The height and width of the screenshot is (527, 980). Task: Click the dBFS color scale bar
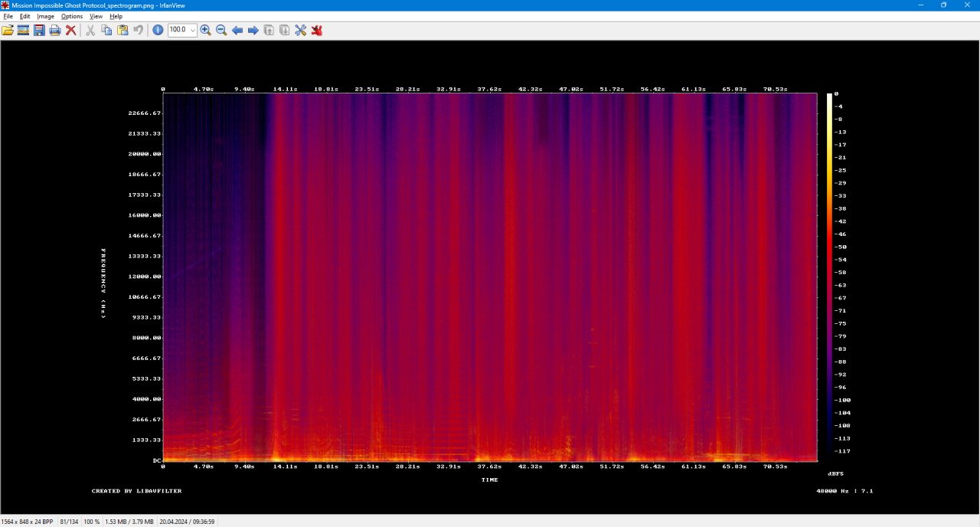coord(829,276)
